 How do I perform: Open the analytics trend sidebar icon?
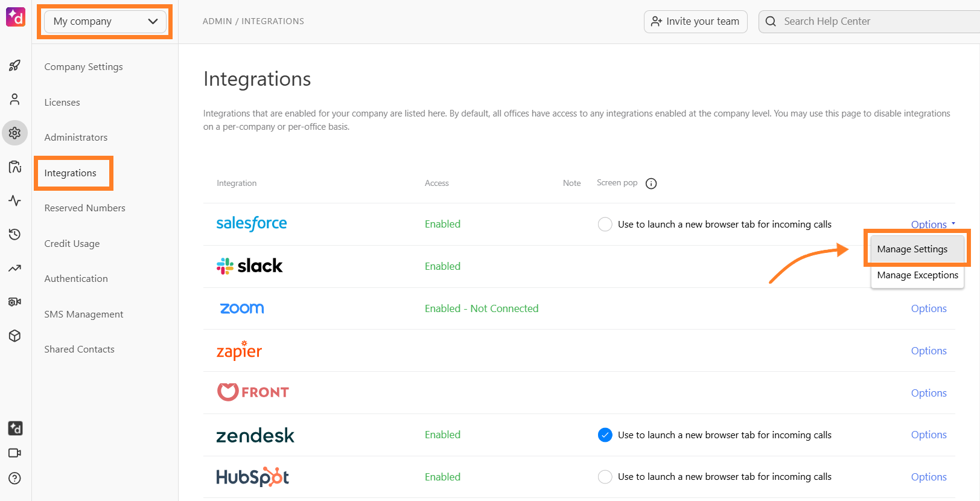(x=15, y=268)
